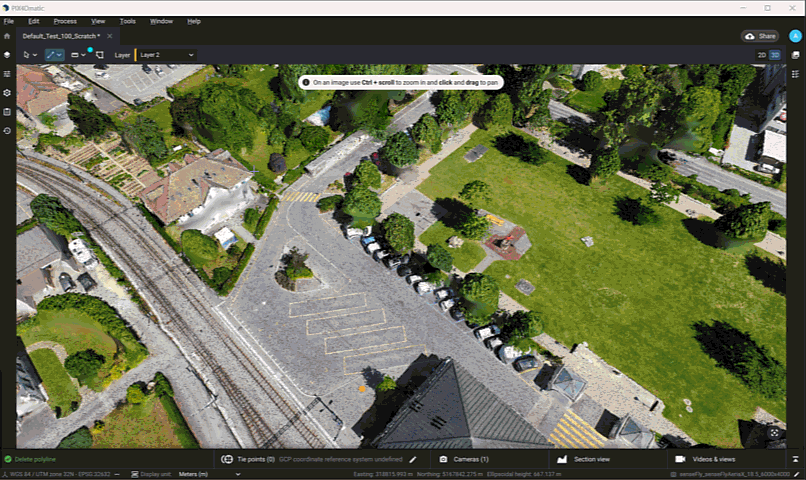
Task: Switch the view to 2D mode
Action: point(762,55)
